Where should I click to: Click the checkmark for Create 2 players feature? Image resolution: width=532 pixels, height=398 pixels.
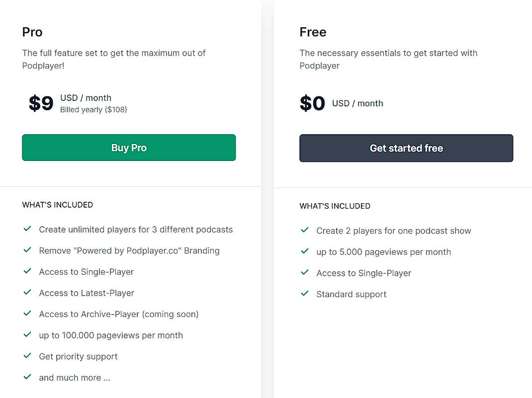[304, 231]
